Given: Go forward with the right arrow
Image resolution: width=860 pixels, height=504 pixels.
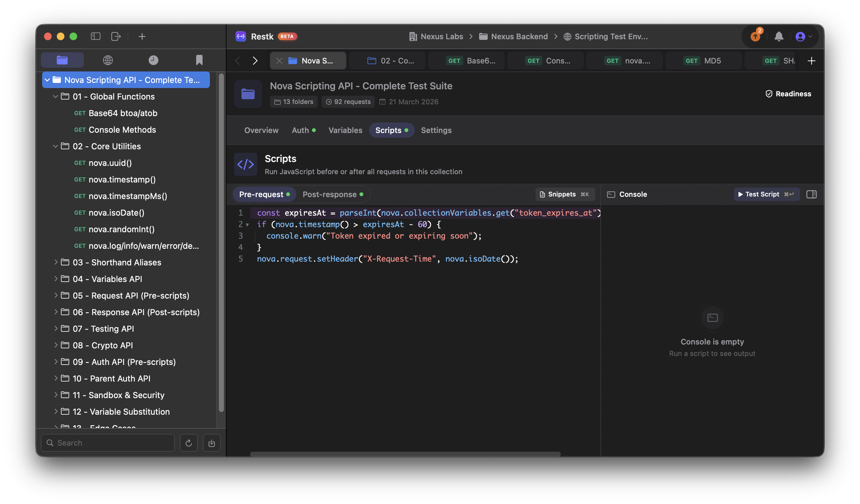Looking at the screenshot, I should [255, 61].
